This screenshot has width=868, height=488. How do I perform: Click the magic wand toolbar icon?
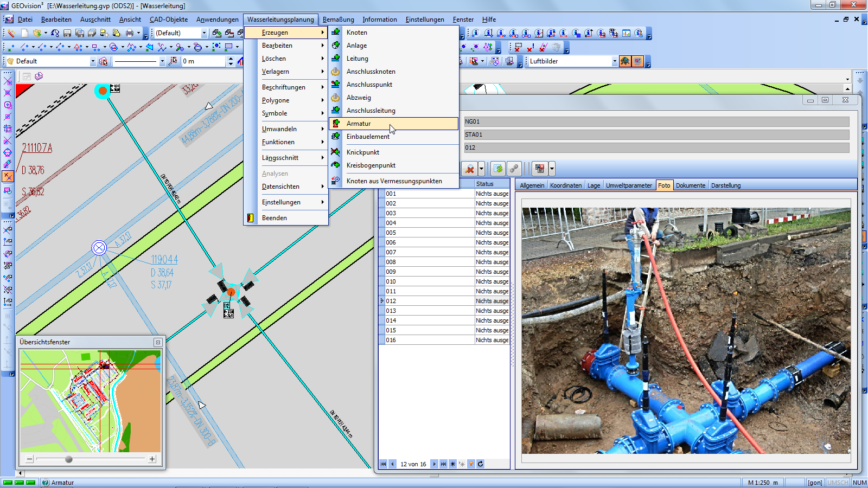(11, 33)
